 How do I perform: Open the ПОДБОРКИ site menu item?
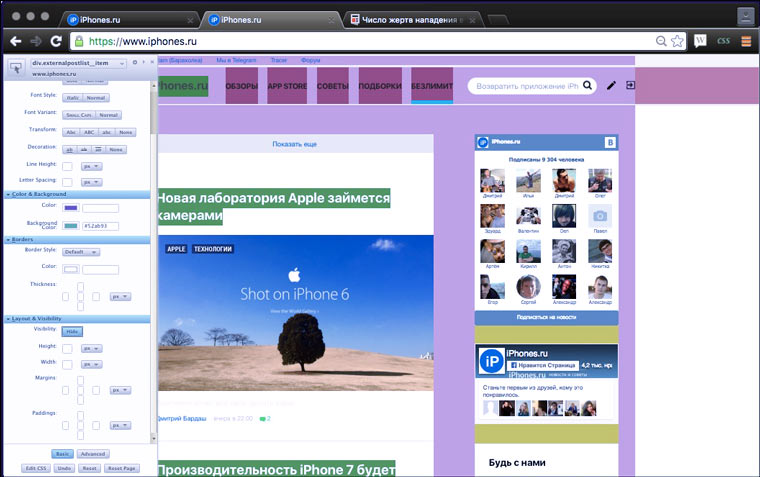(x=380, y=86)
